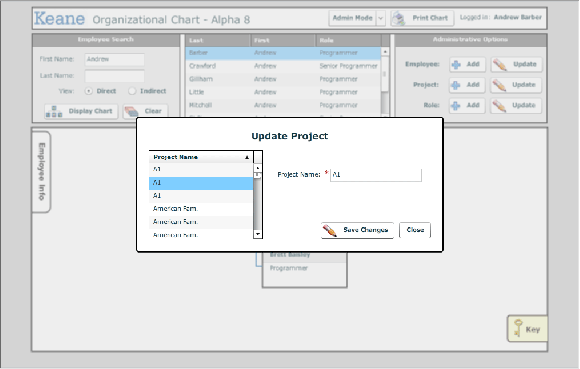Click the First Name search field

point(115,60)
